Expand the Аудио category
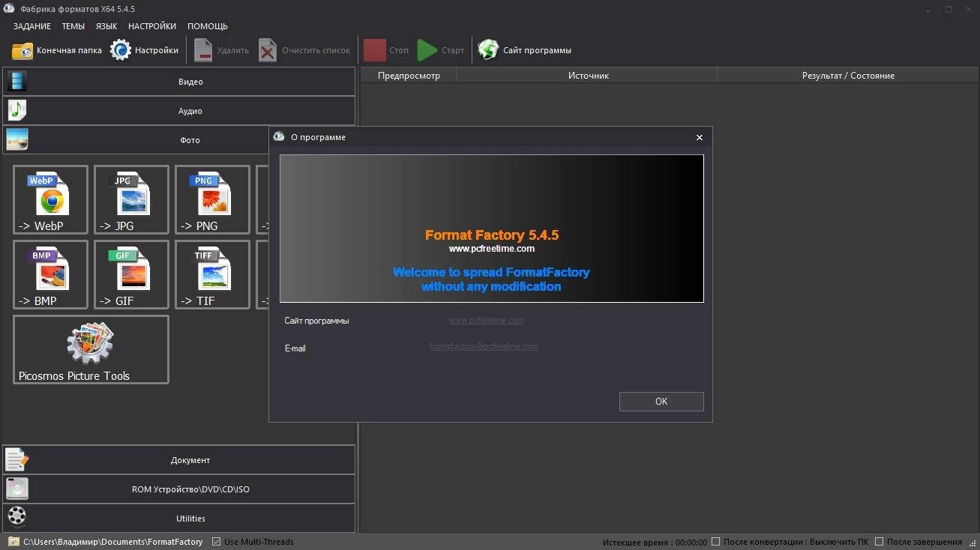Screen dimensions: 980x550 tap(178, 111)
